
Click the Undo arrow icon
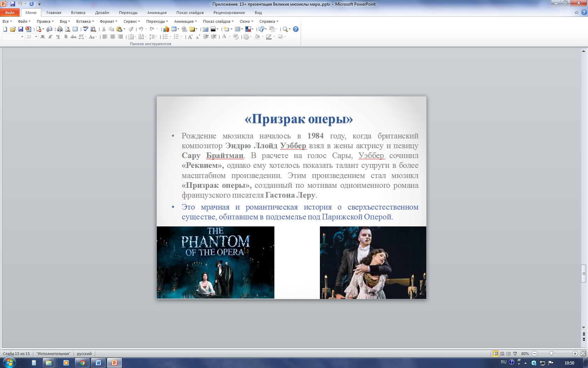[x=141, y=29]
